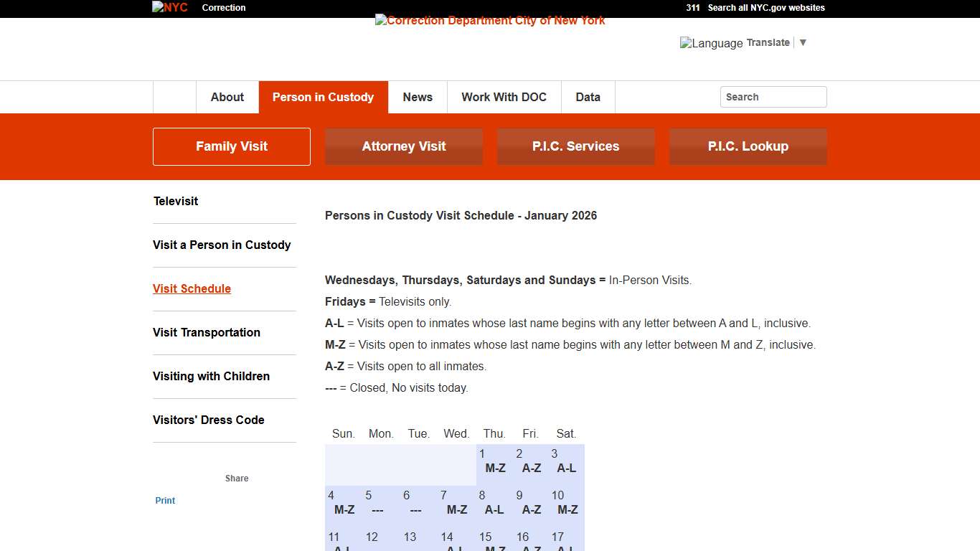Viewport: 980px width, 551px height.
Task: Open Visit a Person in Custody
Action: pyautogui.click(x=222, y=245)
